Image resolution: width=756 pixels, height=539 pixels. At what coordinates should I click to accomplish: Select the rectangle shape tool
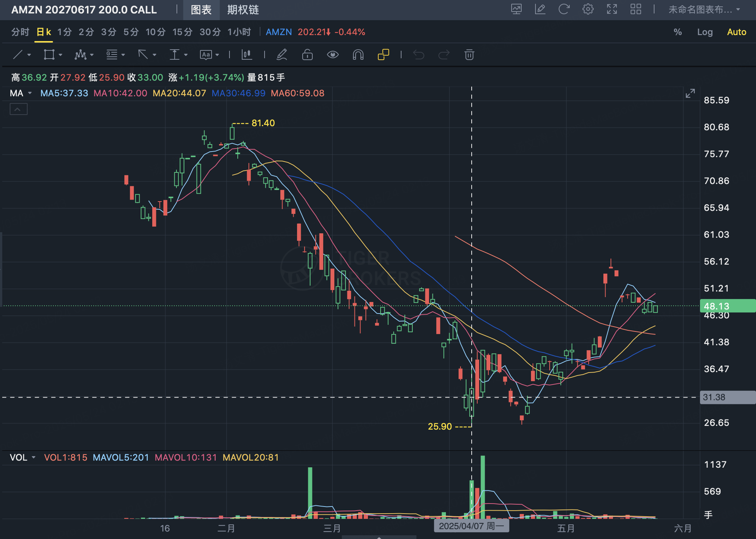tap(49, 55)
